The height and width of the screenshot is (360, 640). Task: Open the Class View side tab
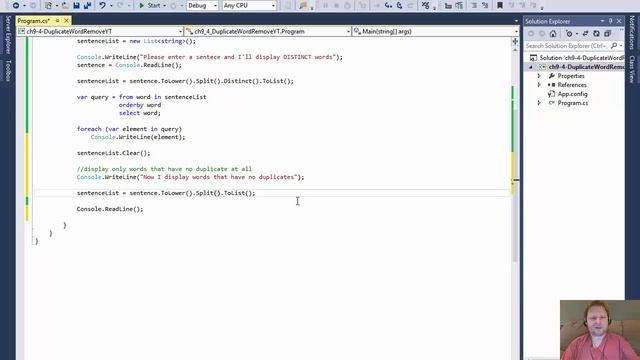[632, 69]
